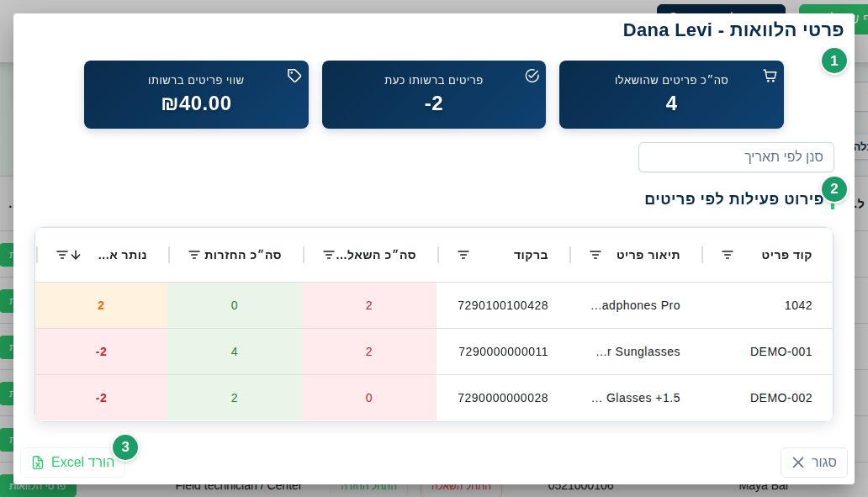Click loans value 0 in DEMO-002 row
Viewport: 868px width, 497px height.
pos(368,398)
